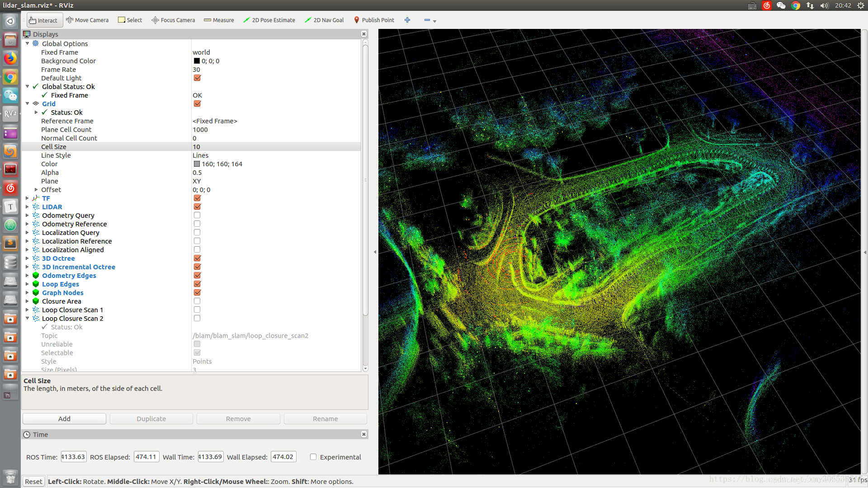Select the 3D Octree display entry
The image size is (868, 488).
click(58, 258)
